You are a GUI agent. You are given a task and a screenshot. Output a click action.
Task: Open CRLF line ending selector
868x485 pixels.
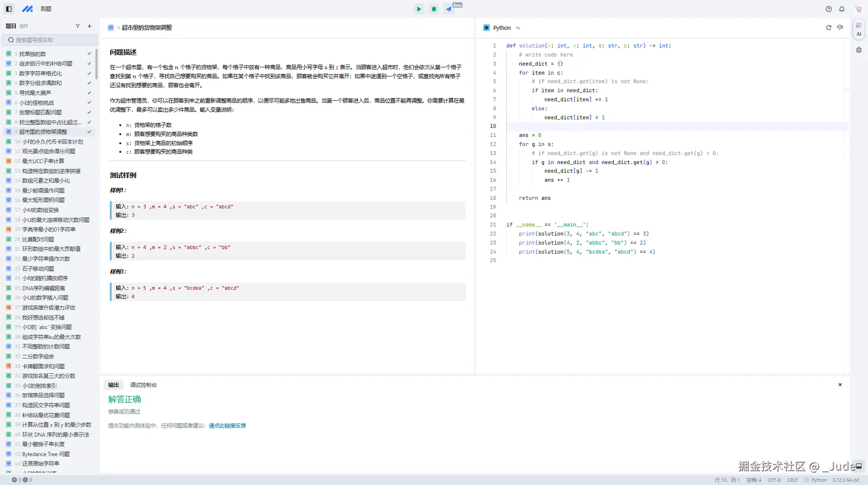(792, 480)
